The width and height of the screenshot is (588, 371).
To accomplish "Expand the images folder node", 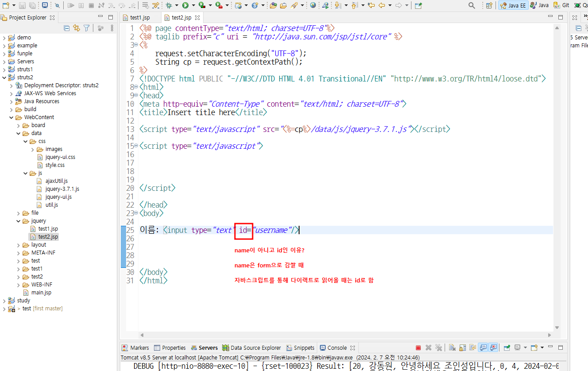I will [33, 149].
